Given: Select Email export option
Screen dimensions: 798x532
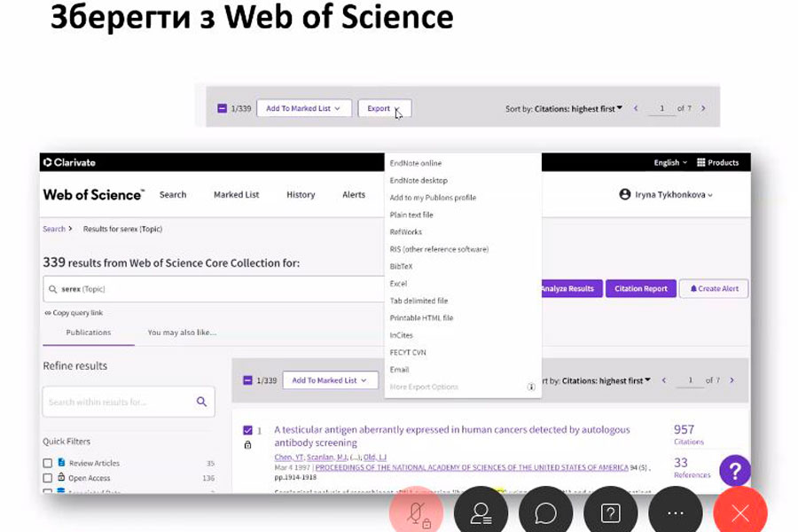Looking at the screenshot, I should (400, 370).
